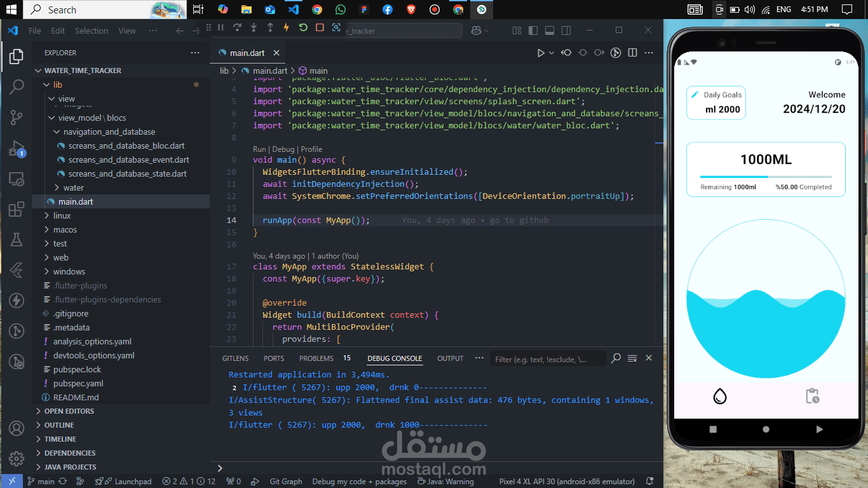The image size is (868, 488).
Task: Toggle the primary sidebar layout icon
Action: coord(533,30)
